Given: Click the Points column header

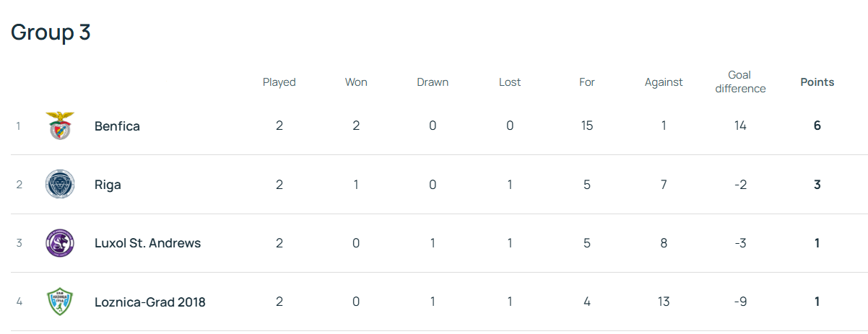Looking at the screenshot, I should click(x=817, y=82).
